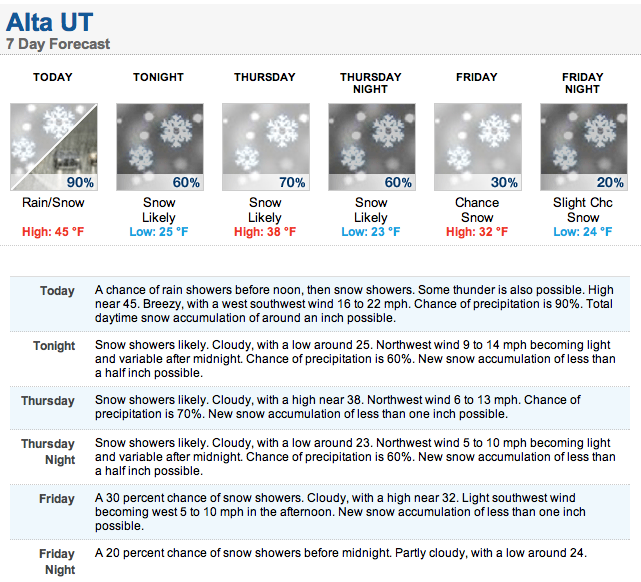The width and height of the screenshot is (641, 582).
Task: Click the Low: 24 °F temperature
Action: tap(583, 232)
